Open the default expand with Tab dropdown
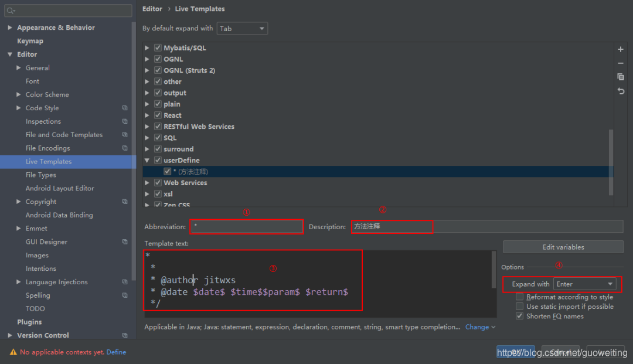 (242, 28)
